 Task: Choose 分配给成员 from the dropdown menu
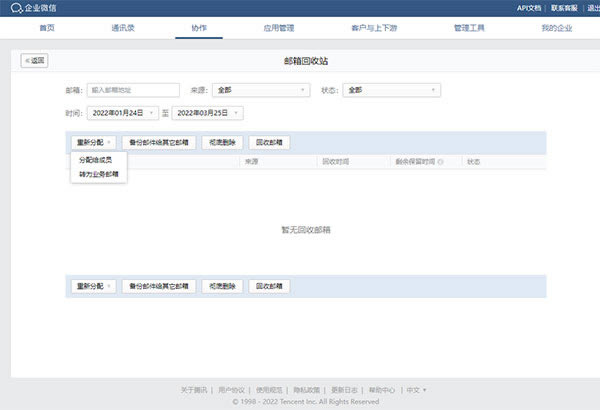95,160
